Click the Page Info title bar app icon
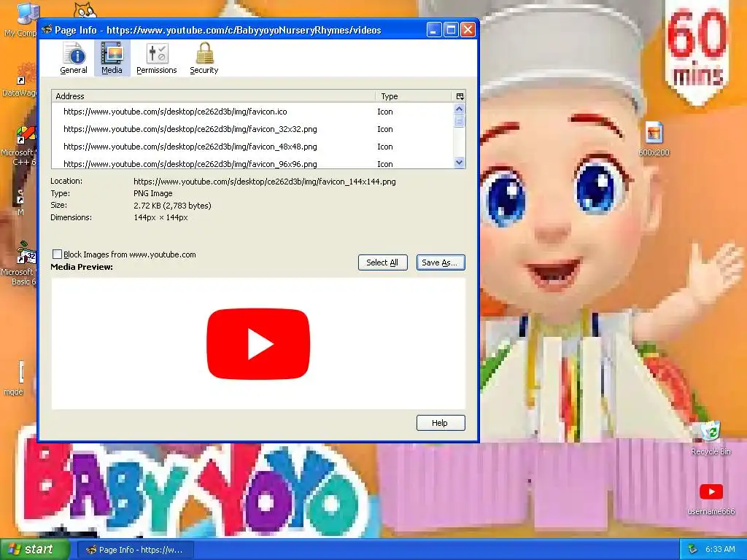The height and width of the screenshot is (560, 747). (x=47, y=29)
